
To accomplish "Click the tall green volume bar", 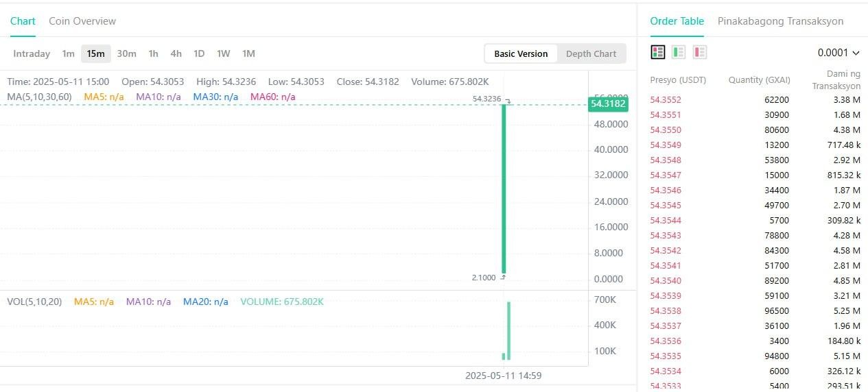I will 509,330.
